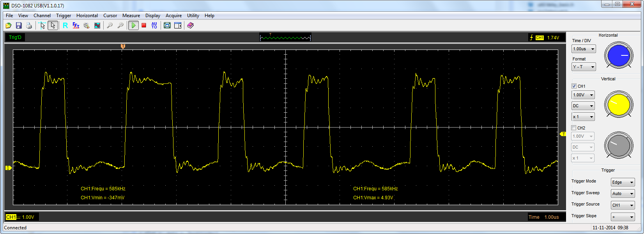Screen dimensions: 644x234
Task: Print the waveform using printer icon
Action: pos(29,25)
